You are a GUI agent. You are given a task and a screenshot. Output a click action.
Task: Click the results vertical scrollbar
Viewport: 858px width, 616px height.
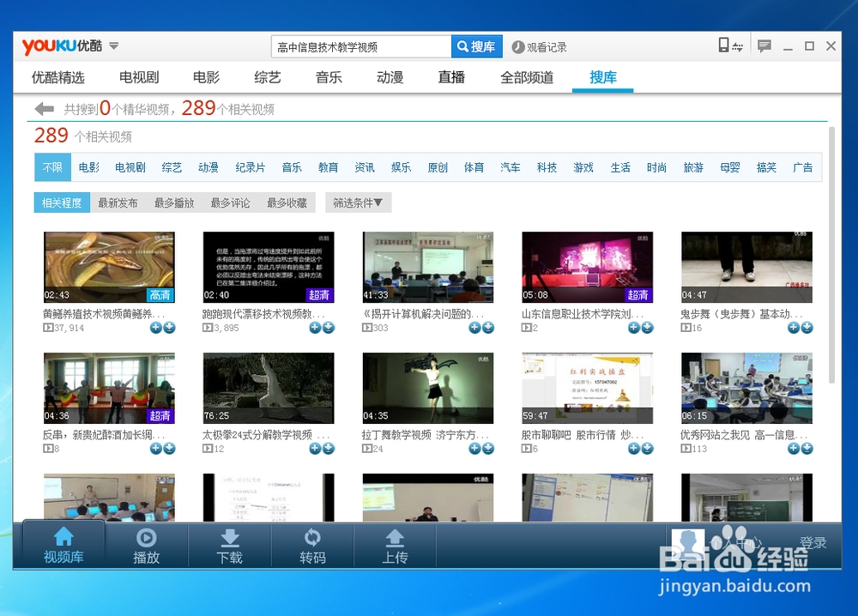tap(831, 255)
